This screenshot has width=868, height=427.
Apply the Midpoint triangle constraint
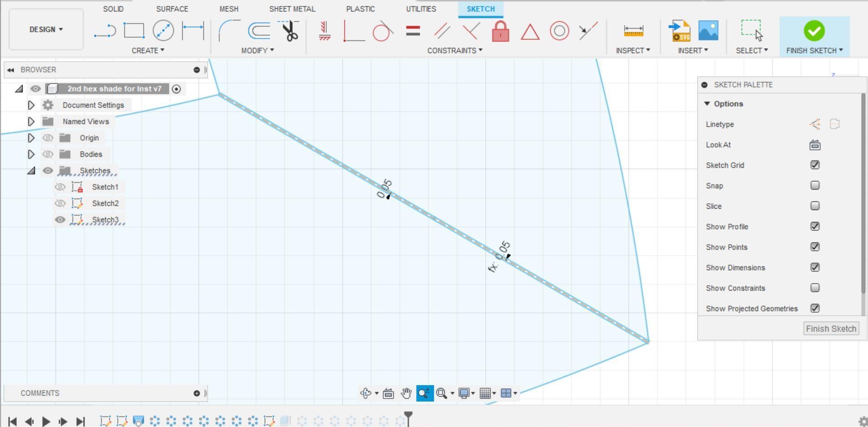click(530, 31)
